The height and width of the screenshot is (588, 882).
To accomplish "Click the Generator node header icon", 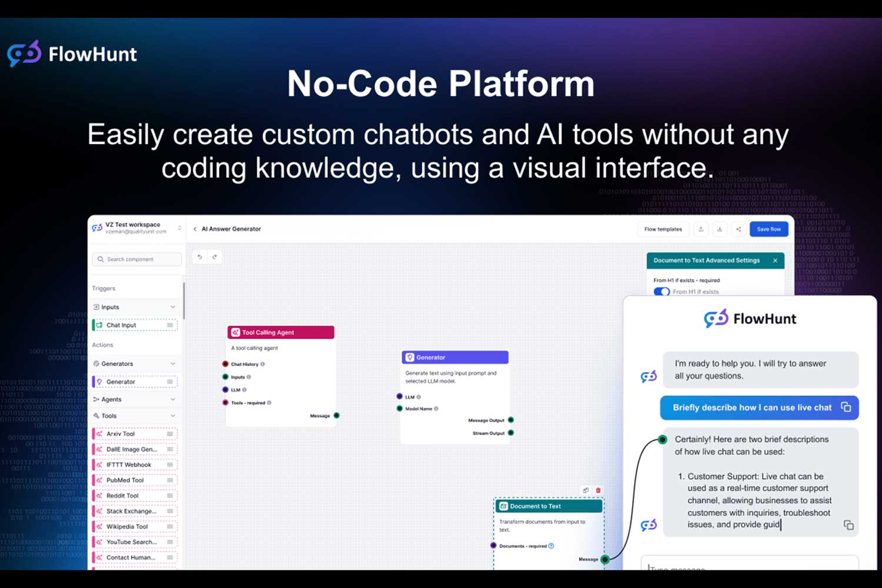I will click(410, 358).
